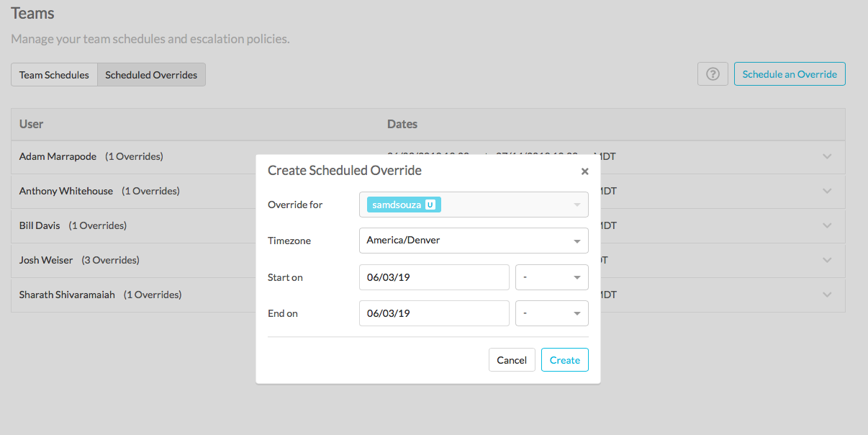Open the Override for user dropdown
This screenshot has height=435, width=868.
coord(474,205)
